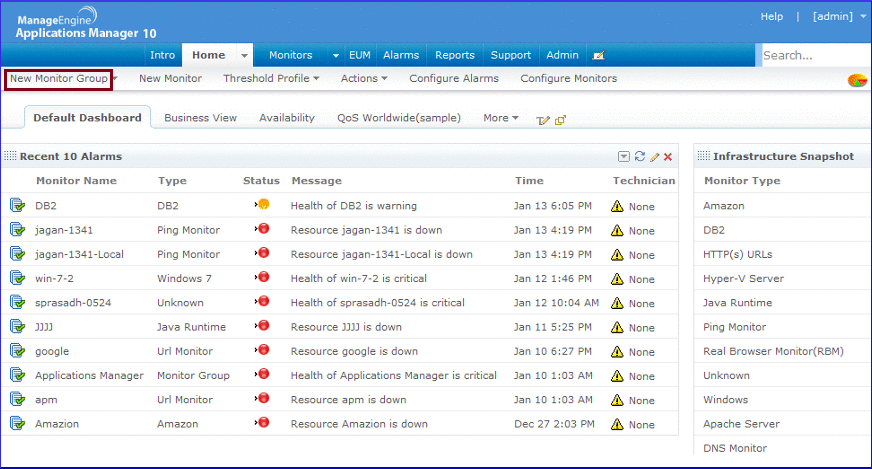
Task: Click the jagan-1341-Local row monitor icon
Action: [x=17, y=254]
